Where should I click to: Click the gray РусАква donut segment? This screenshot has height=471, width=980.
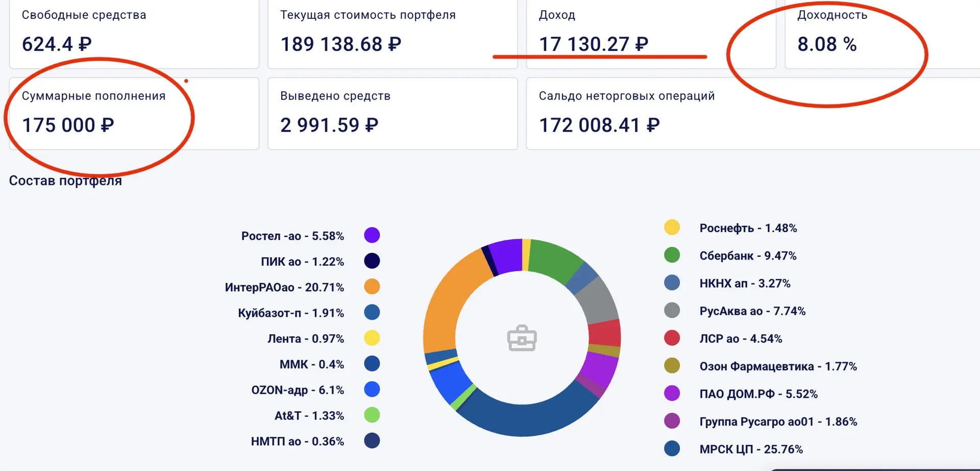pos(597,300)
